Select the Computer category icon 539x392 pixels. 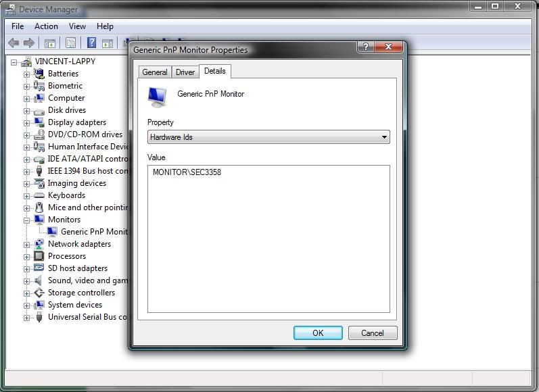click(39, 98)
